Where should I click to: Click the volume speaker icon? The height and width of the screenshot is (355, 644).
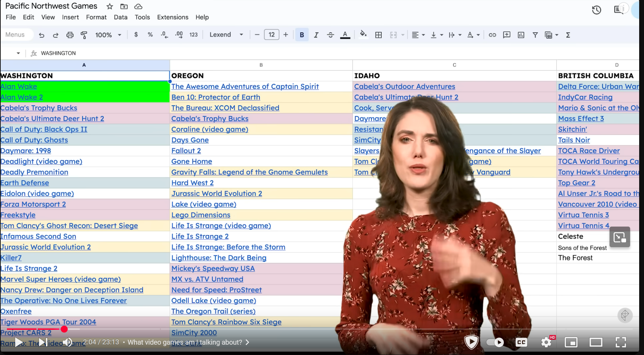pos(68,342)
